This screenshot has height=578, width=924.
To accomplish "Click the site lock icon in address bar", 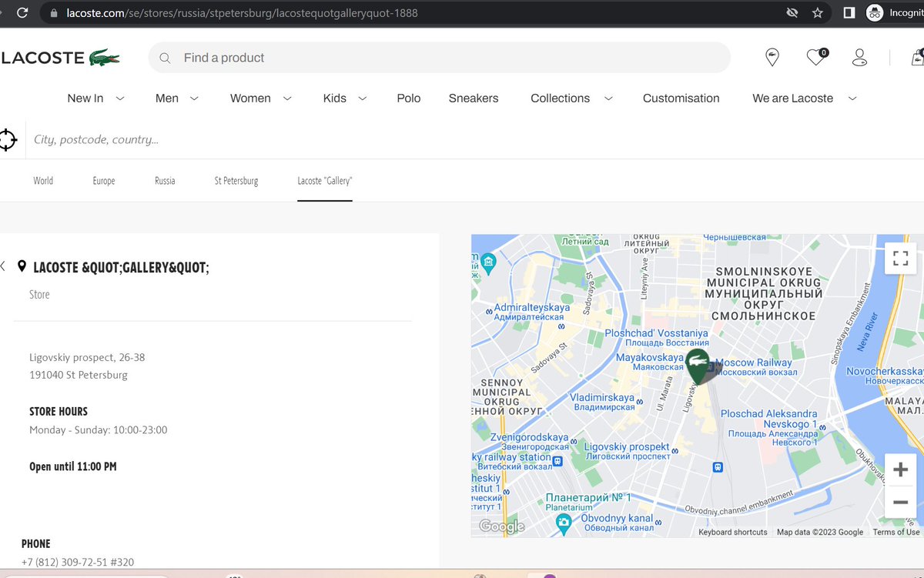I will tap(53, 13).
